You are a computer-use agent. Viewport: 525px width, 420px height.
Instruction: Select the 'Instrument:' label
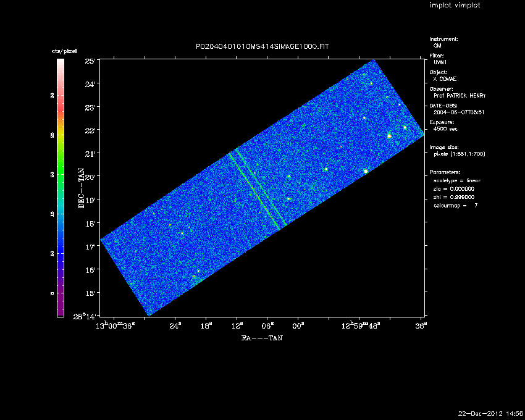click(x=443, y=39)
